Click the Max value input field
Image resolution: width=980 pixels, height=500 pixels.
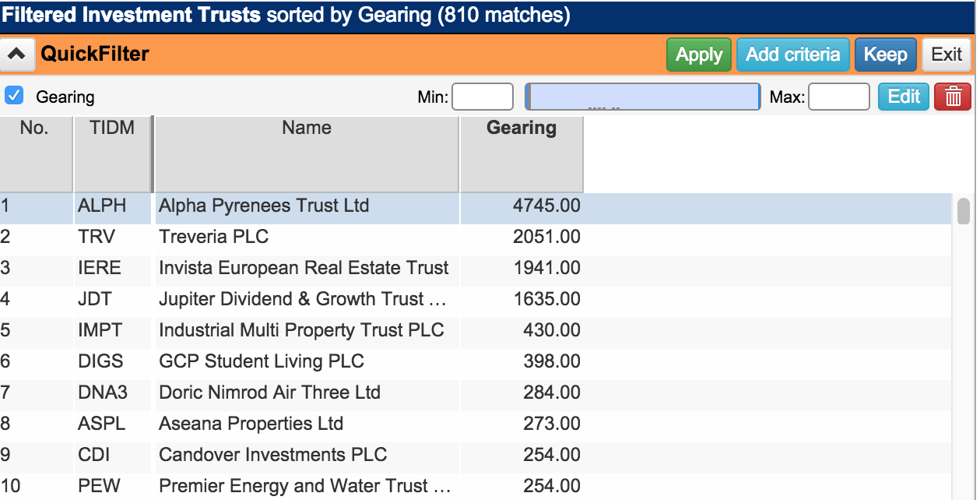(x=838, y=97)
